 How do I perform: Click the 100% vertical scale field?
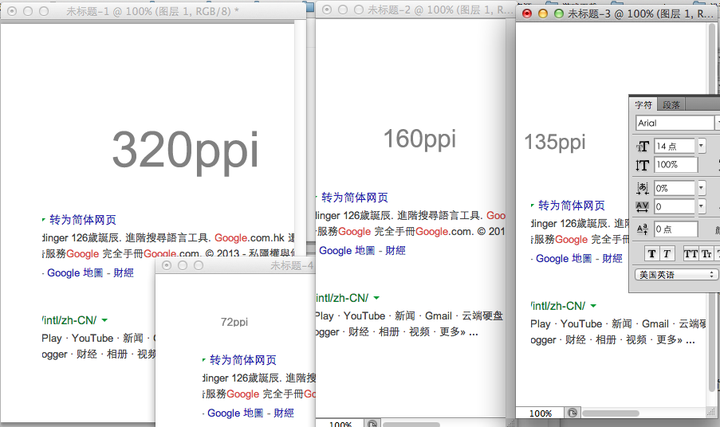tap(676, 165)
